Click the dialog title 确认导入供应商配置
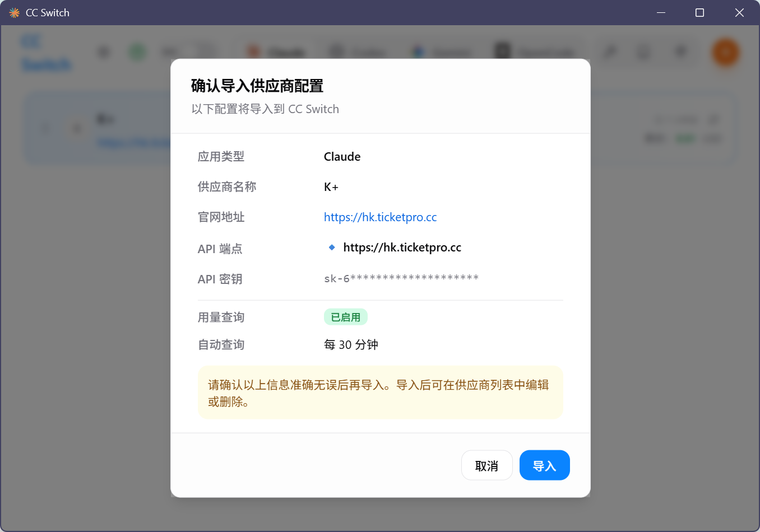The width and height of the screenshot is (760, 532). pos(257,86)
